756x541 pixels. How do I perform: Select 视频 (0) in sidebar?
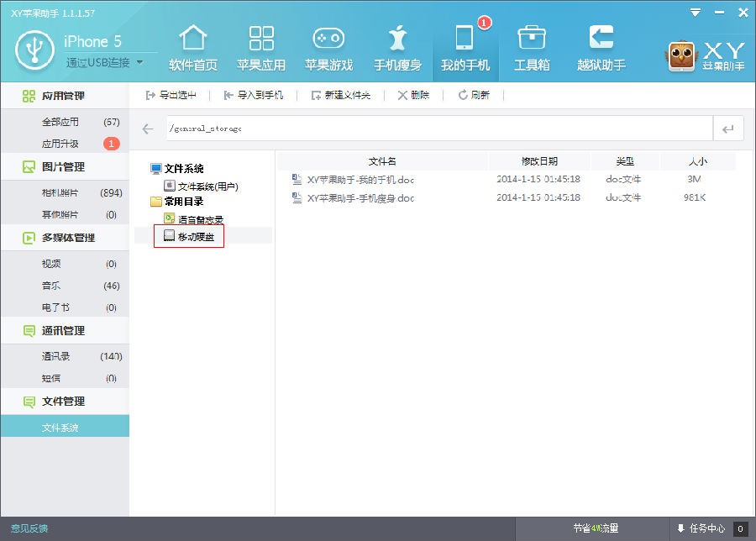click(65, 264)
